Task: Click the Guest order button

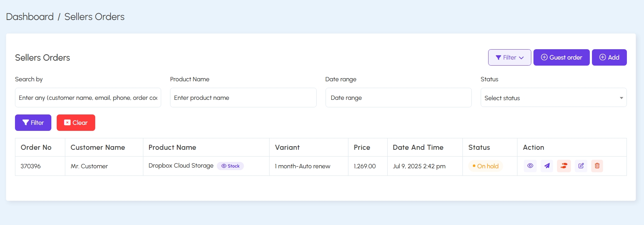Action: click(561, 57)
